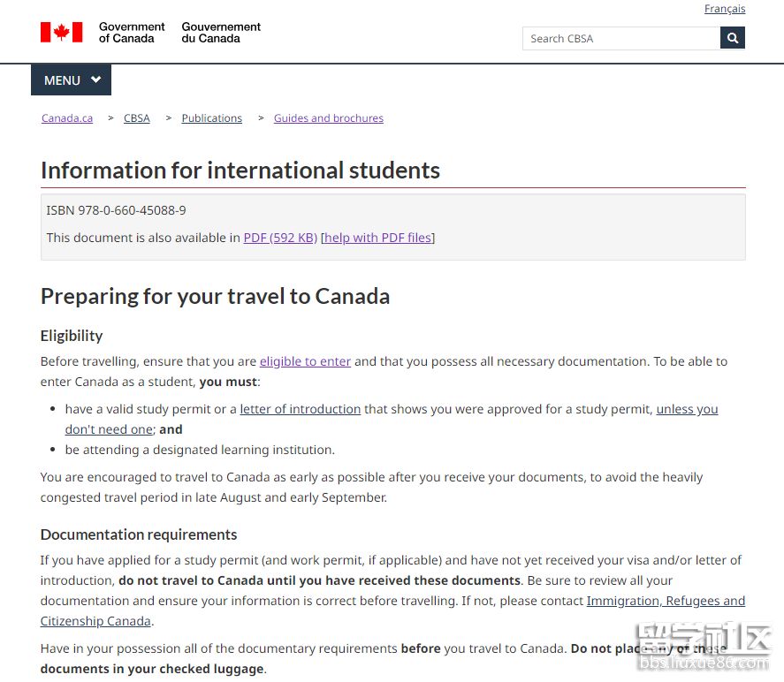Click the Eligibility subheading

click(72, 336)
